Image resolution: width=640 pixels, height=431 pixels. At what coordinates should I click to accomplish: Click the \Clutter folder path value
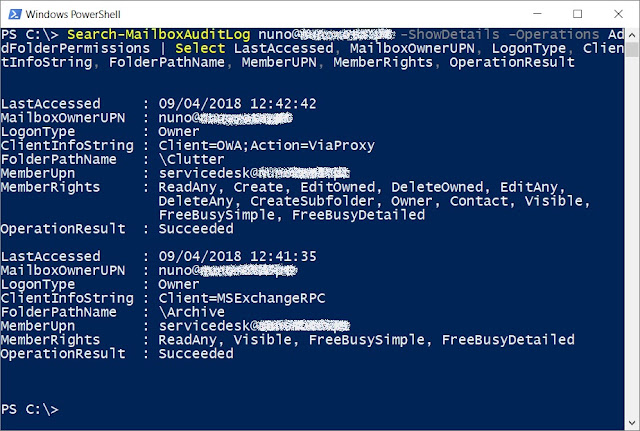pos(191,159)
